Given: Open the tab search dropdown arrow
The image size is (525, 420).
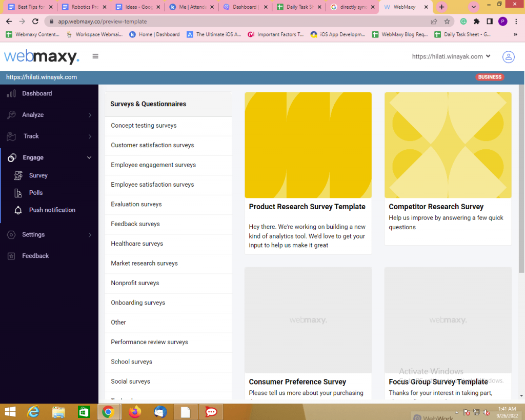Looking at the screenshot, I should click(x=473, y=7).
